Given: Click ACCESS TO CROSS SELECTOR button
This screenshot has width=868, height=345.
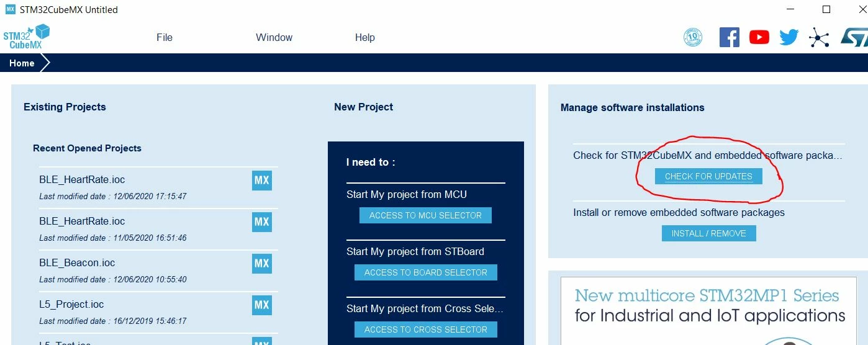Looking at the screenshot, I should 425,329.
